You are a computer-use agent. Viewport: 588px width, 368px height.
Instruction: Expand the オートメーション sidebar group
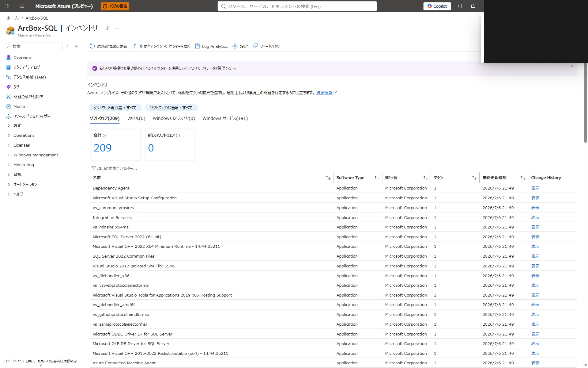[25, 184]
